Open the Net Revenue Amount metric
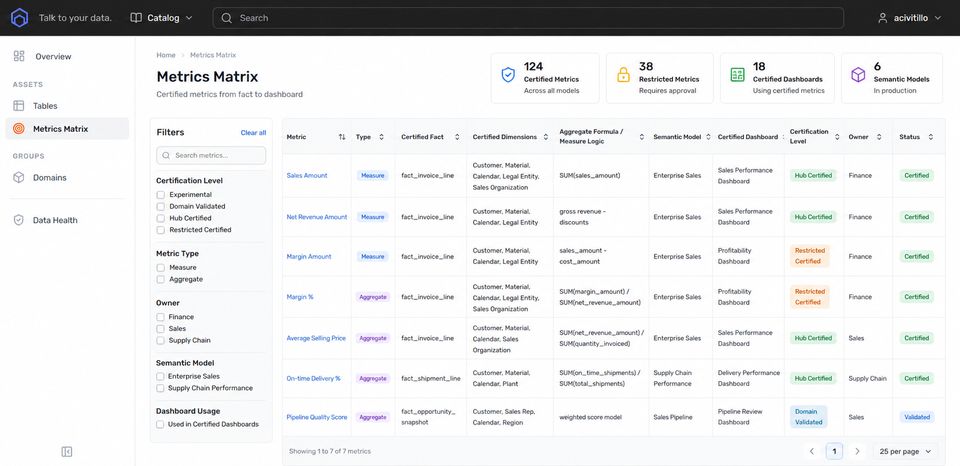The width and height of the screenshot is (960, 466). click(317, 217)
